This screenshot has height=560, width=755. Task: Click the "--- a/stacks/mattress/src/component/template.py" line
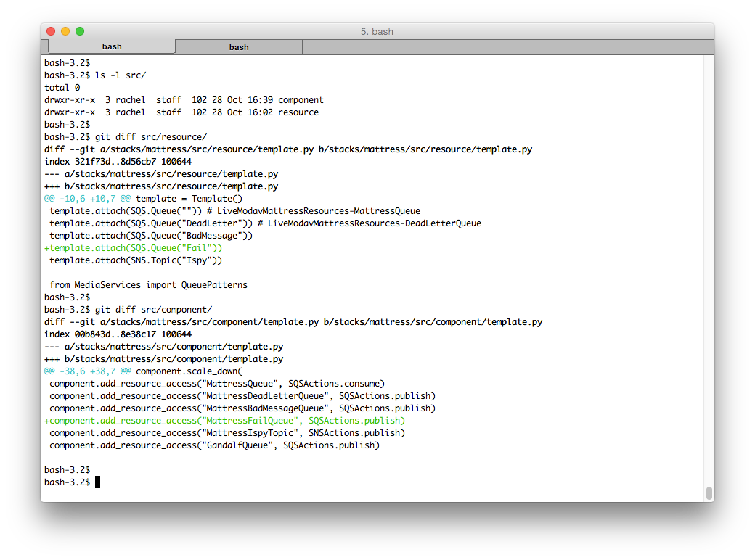click(164, 347)
